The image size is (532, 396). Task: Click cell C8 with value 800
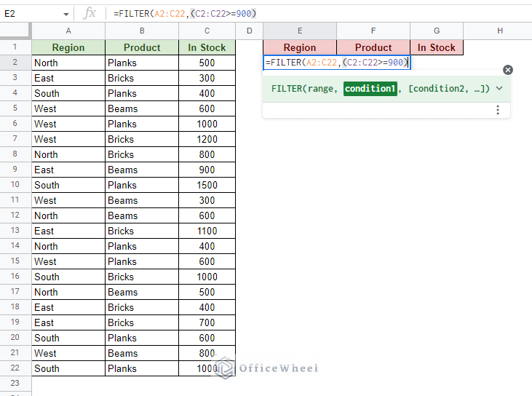point(207,154)
